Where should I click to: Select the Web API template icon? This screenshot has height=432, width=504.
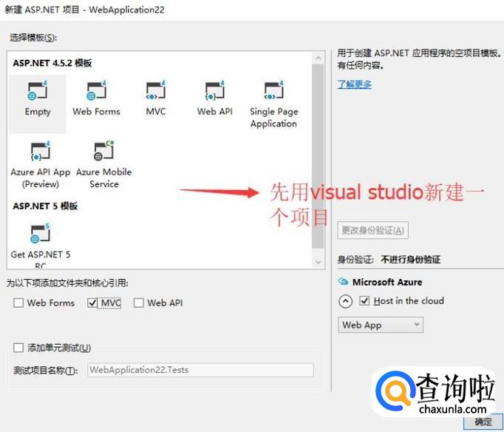coord(215,91)
